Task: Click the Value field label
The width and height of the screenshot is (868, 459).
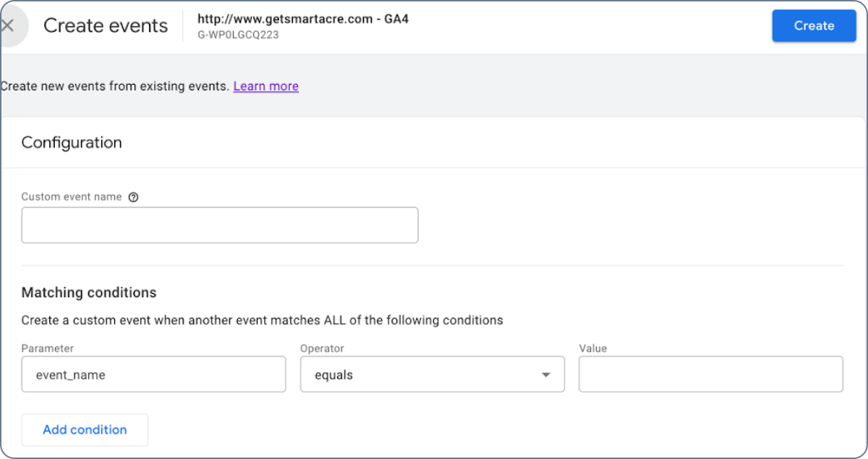Action: 592,348
